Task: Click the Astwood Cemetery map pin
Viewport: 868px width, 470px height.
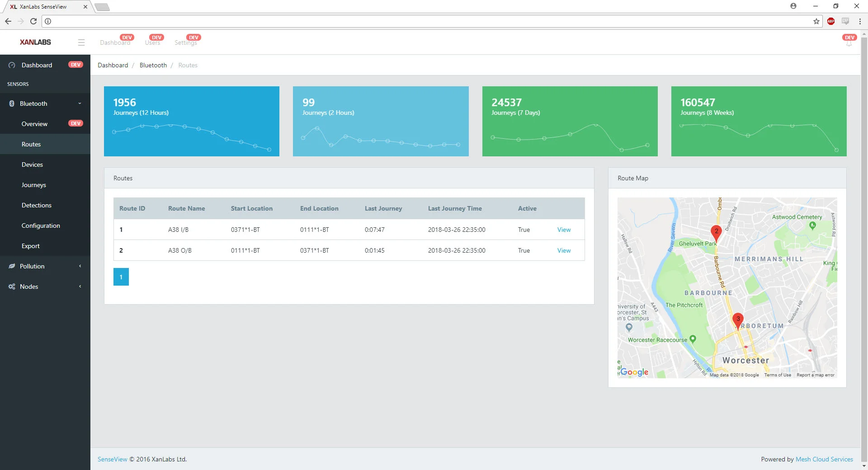Action: point(812,226)
